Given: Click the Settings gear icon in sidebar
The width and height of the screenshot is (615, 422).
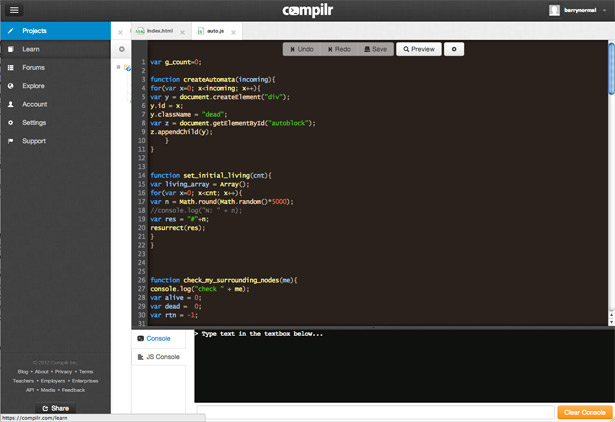Looking at the screenshot, I should (11, 123).
